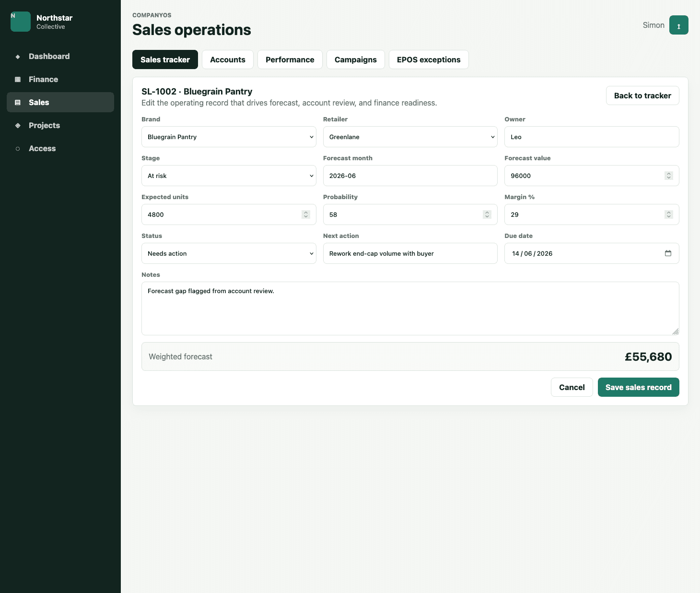Image resolution: width=700 pixels, height=593 pixels.
Task: Click the Cancel button
Action: pos(572,387)
